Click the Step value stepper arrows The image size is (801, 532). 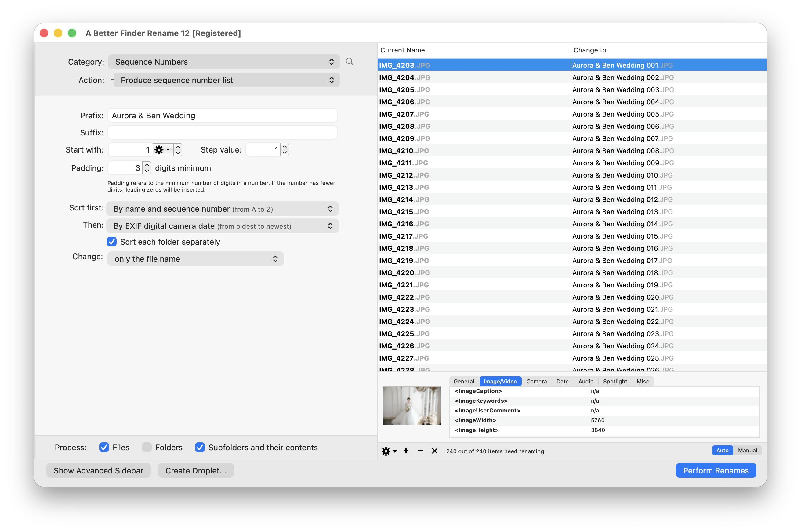285,149
